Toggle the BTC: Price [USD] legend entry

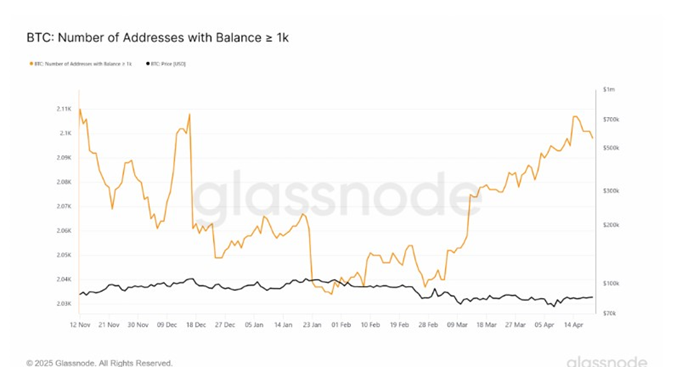[x=168, y=64]
